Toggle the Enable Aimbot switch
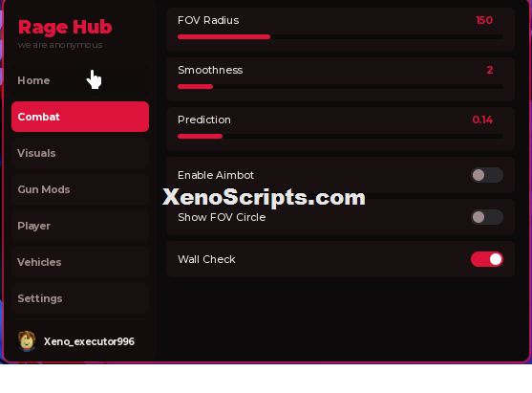Image resolution: width=532 pixels, height=393 pixels. [487, 175]
